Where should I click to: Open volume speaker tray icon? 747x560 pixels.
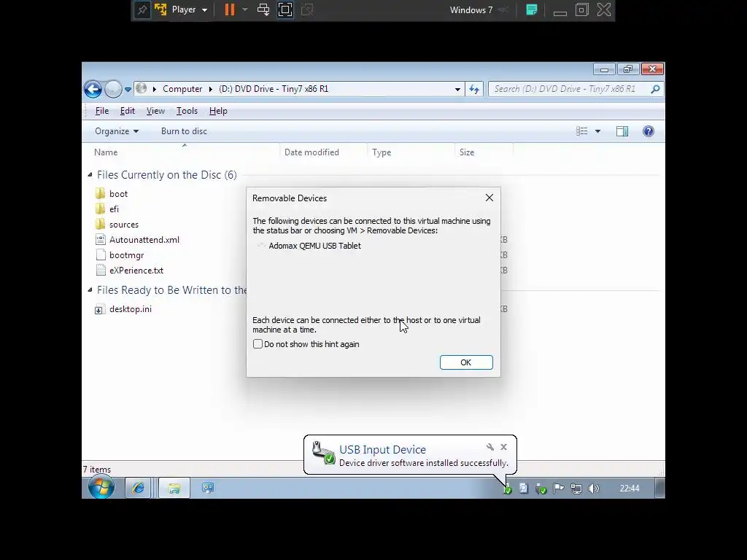tap(594, 489)
